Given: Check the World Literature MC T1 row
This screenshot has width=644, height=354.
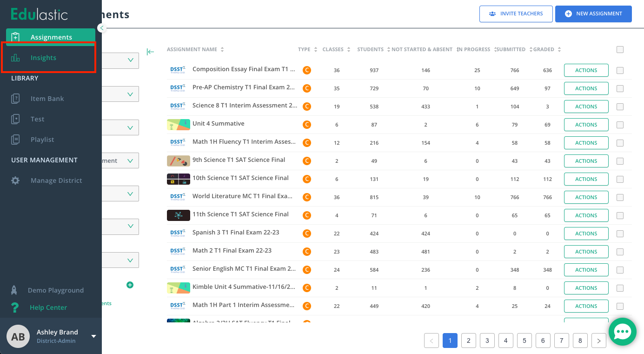Looking at the screenshot, I should pyautogui.click(x=620, y=198).
